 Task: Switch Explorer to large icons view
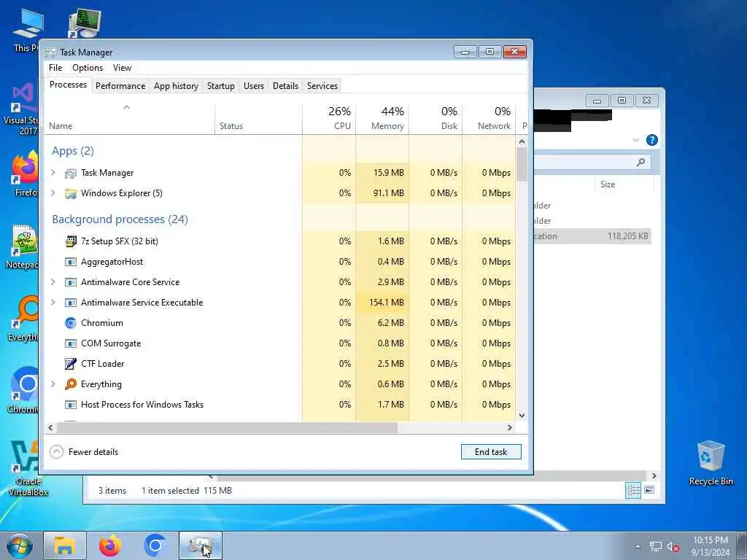click(x=649, y=490)
